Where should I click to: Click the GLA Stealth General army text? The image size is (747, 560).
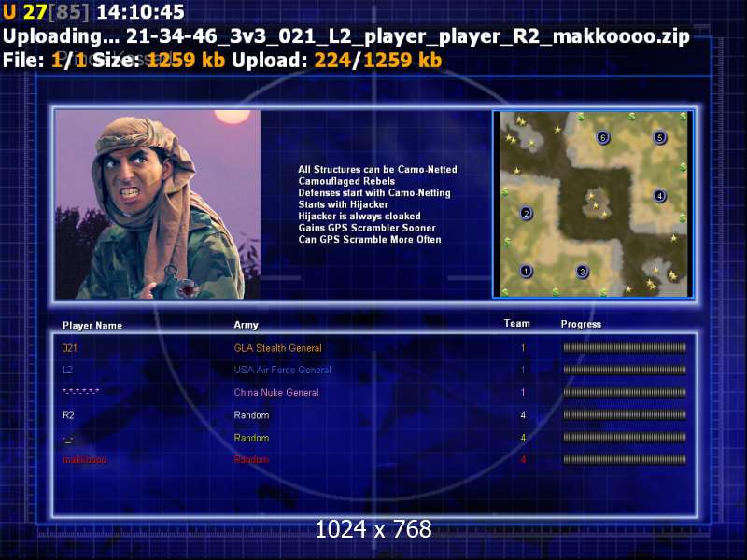277,348
